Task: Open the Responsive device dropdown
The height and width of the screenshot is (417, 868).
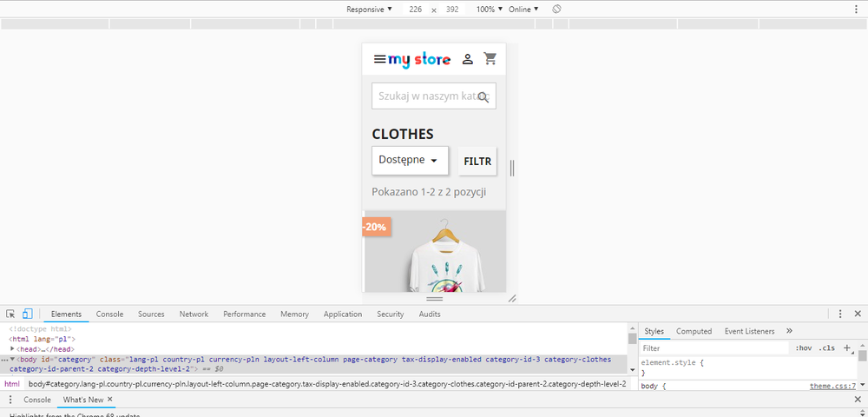Action: coord(369,10)
